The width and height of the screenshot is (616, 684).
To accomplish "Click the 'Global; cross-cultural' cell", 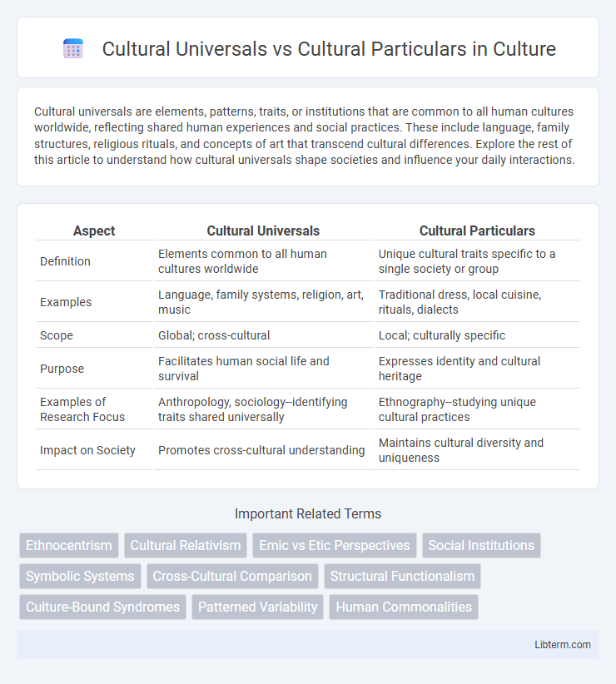I will pos(263,335).
